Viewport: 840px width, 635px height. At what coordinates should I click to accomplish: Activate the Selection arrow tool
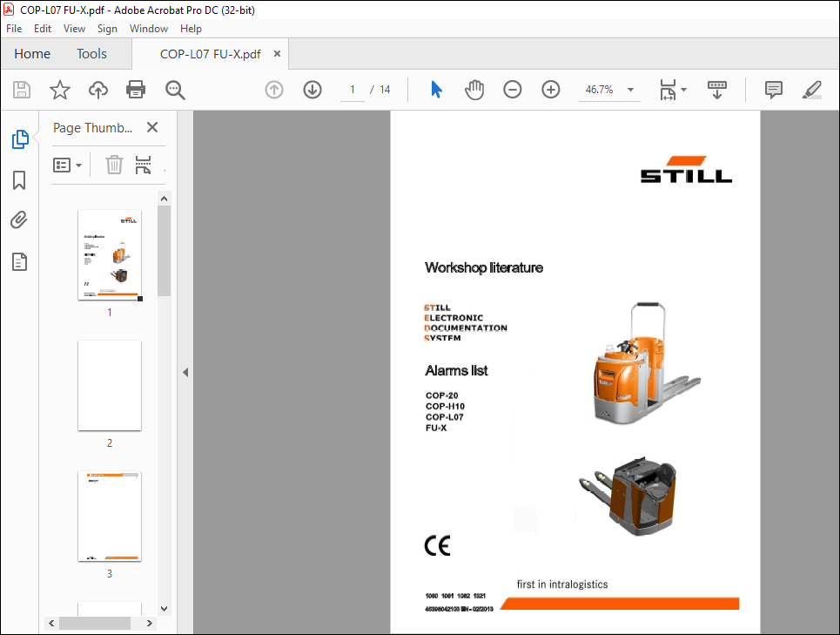(437, 90)
